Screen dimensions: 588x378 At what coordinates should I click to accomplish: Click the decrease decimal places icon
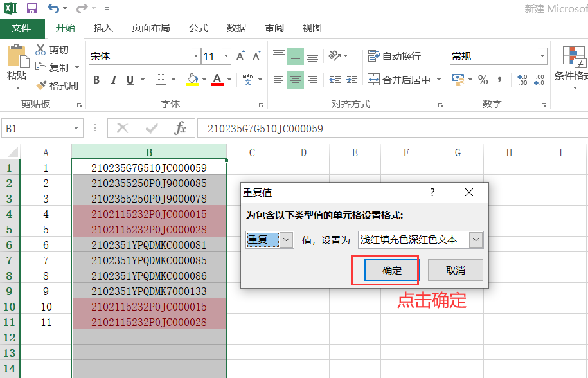click(x=539, y=80)
